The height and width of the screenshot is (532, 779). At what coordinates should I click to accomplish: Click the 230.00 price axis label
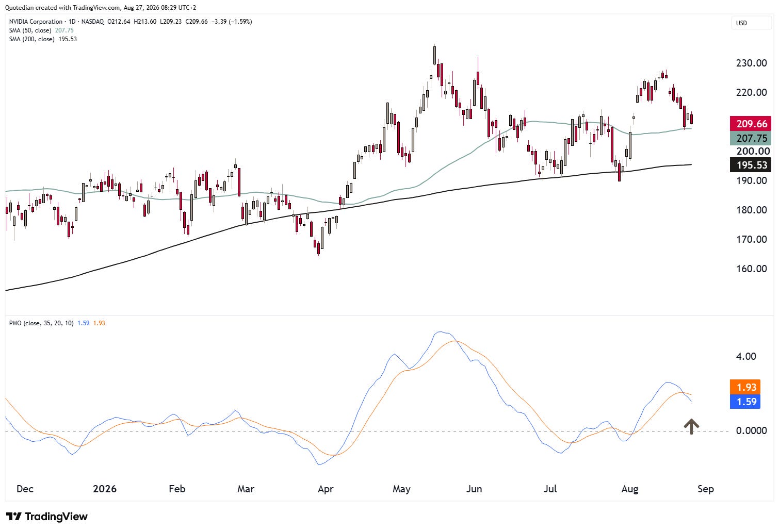tap(752, 63)
